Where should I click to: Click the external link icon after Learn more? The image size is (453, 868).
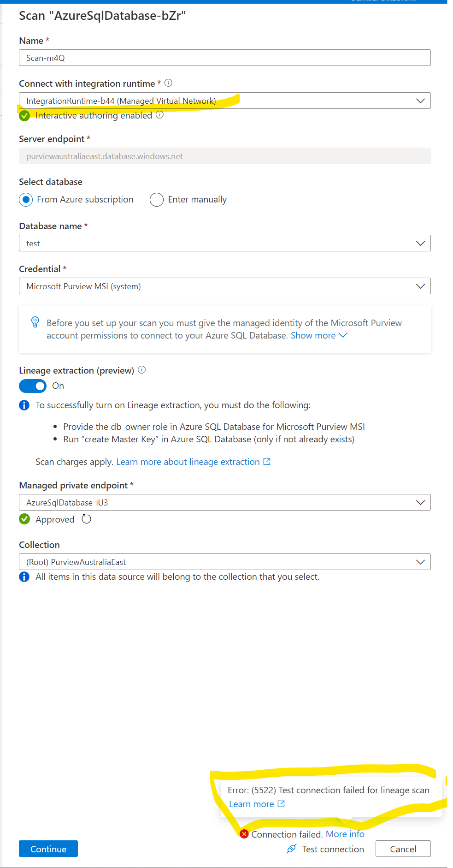[281, 804]
